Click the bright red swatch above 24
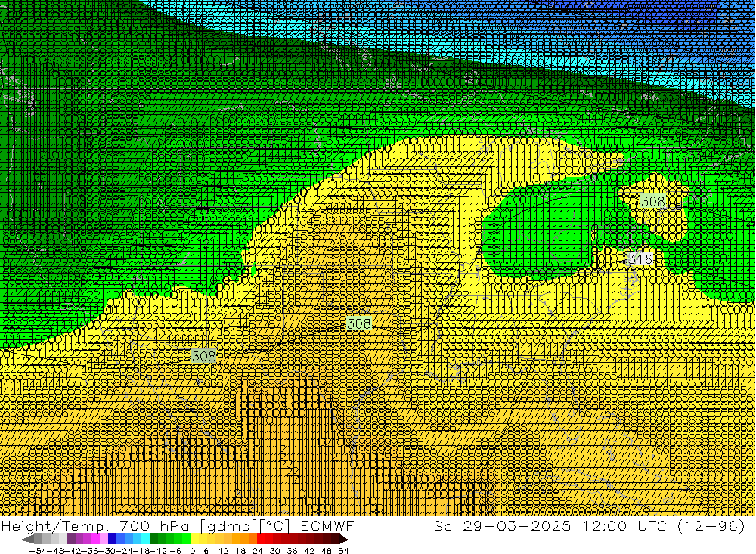This screenshot has height=554, width=756. [261, 539]
